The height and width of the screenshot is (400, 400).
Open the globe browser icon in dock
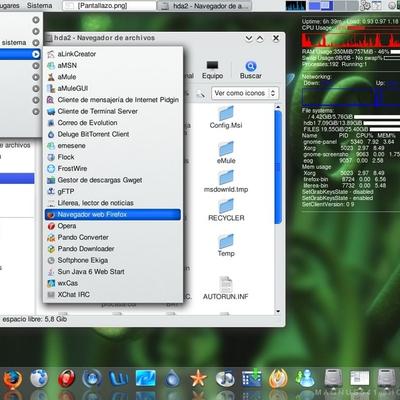39,379
